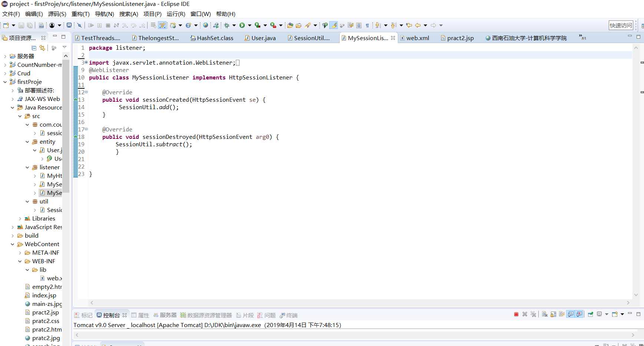Click the Next Annotation arrow icon
This screenshot has height=346, width=644.
[x=378, y=25]
